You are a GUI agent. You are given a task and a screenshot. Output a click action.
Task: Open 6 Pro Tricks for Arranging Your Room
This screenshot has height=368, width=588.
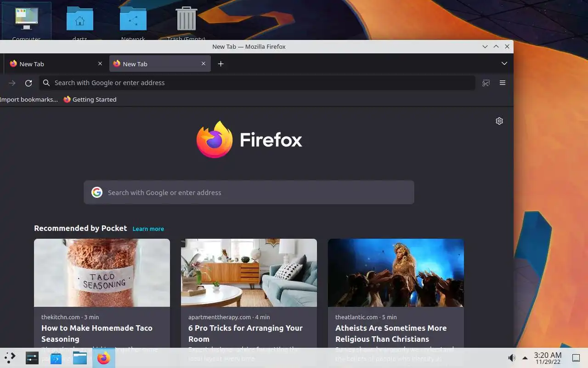(x=245, y=333)
